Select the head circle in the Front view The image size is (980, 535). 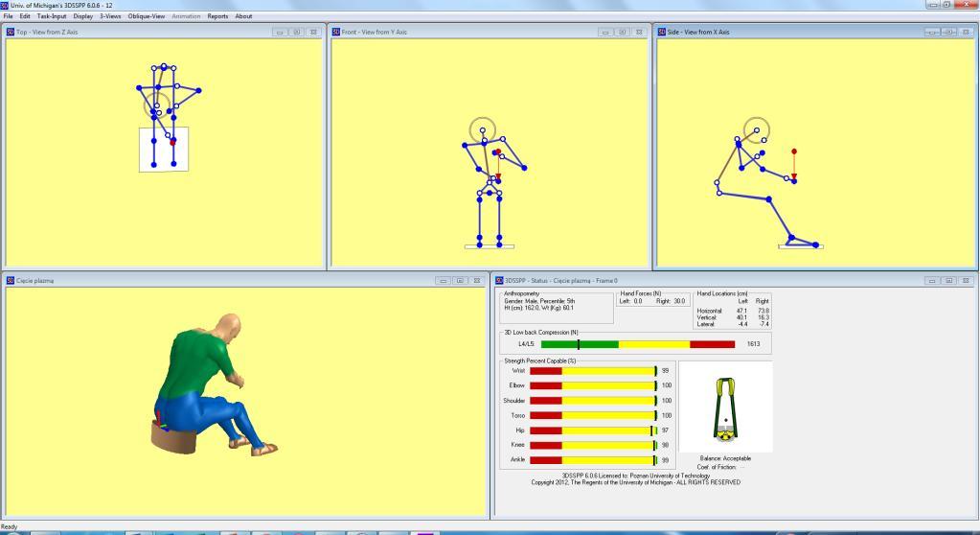[483, 129]
